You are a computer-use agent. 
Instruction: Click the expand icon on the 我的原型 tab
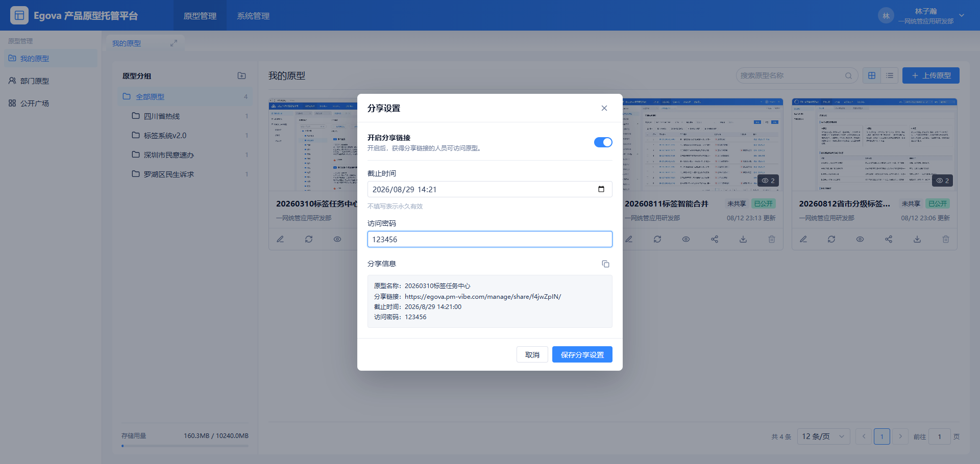point(174,43)
